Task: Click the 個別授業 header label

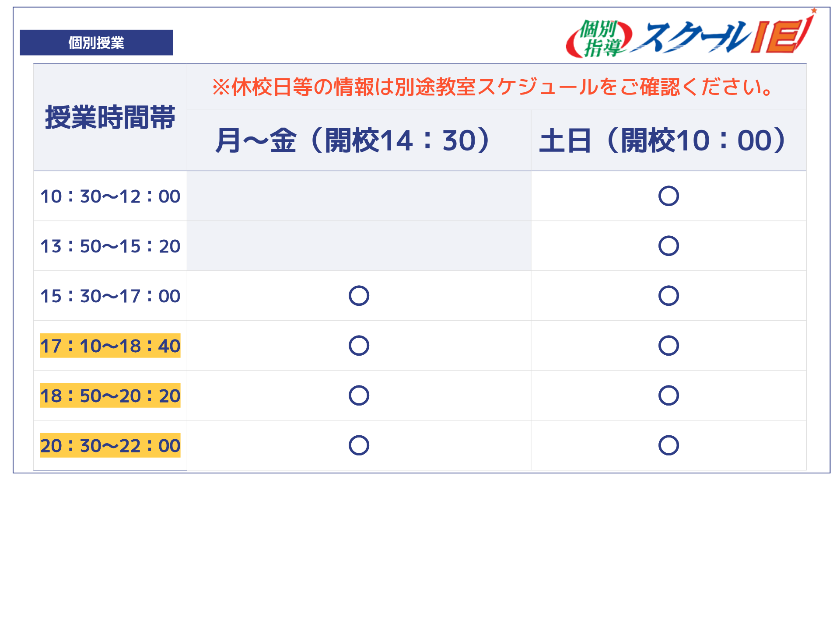Action: 96,42
